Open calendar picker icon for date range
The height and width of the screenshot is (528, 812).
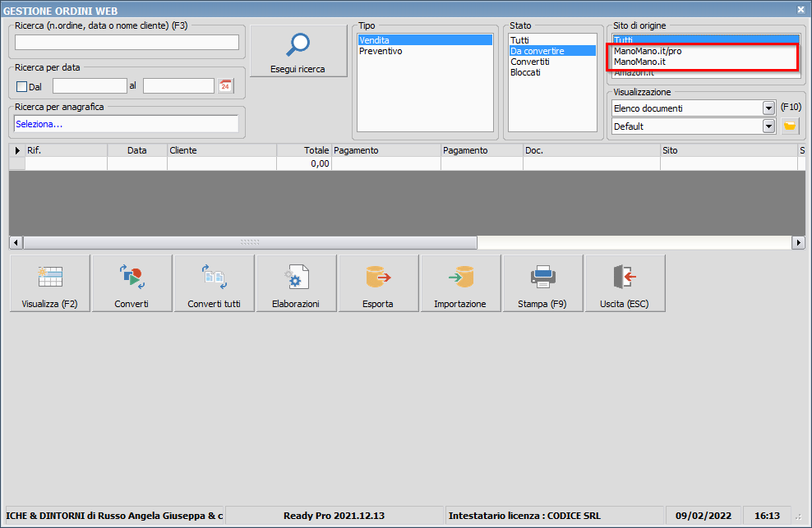(x=225, y=86)
